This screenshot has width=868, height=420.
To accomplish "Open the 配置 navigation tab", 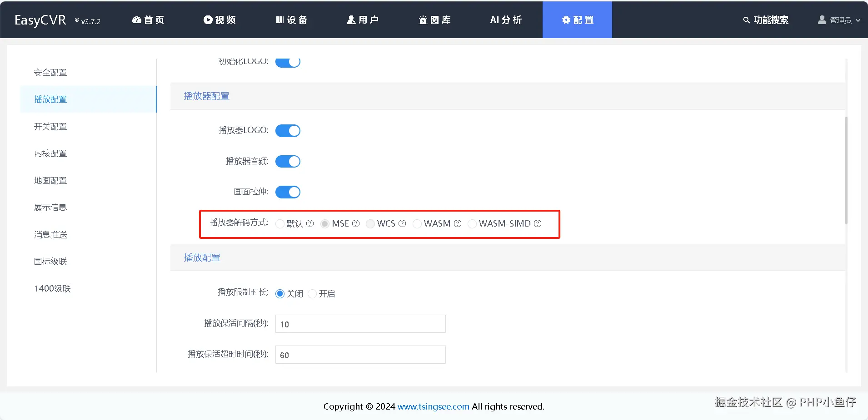I will tap(577, 20).
